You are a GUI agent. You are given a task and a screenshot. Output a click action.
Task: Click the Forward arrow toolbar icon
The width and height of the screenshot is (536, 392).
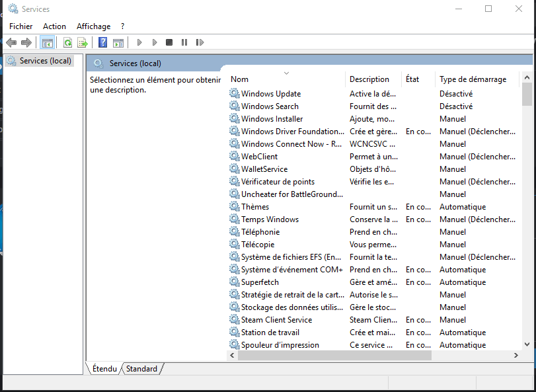(26, 43)
